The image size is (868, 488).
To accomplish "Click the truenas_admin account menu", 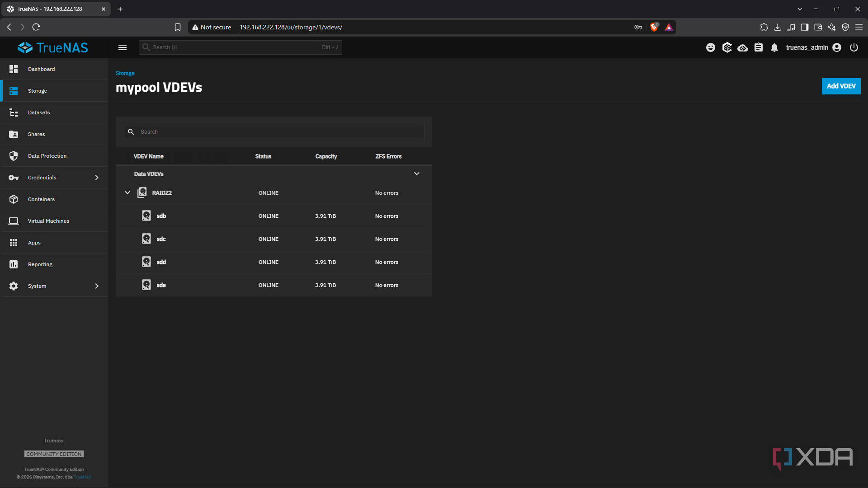I will click(x=813, y=47).
